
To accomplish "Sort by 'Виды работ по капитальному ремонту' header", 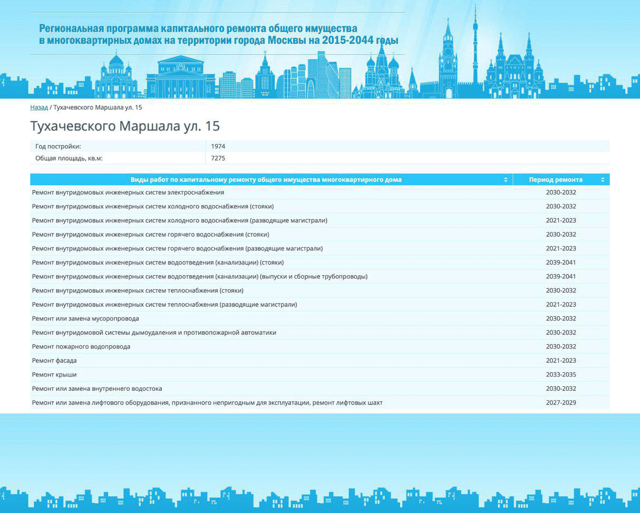I will point(266,180).
